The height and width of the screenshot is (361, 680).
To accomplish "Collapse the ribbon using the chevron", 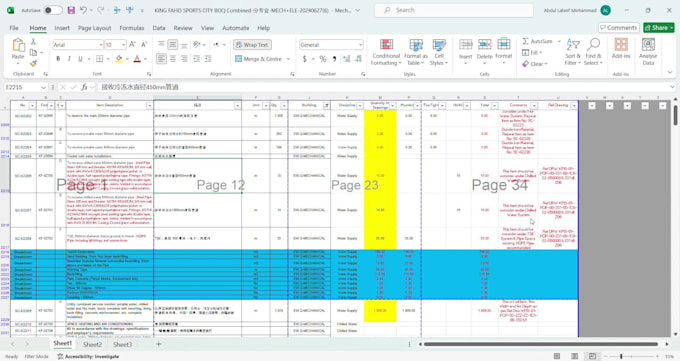I will (670, 72).
